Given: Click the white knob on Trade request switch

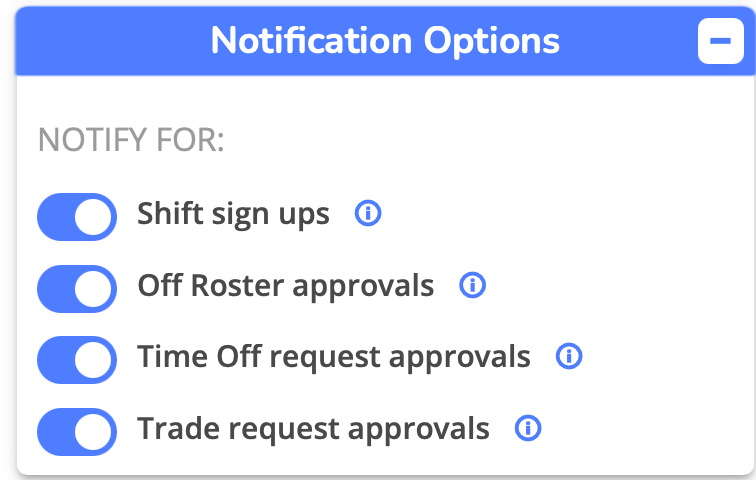Looking at the screenshot, I should (94, 431).
